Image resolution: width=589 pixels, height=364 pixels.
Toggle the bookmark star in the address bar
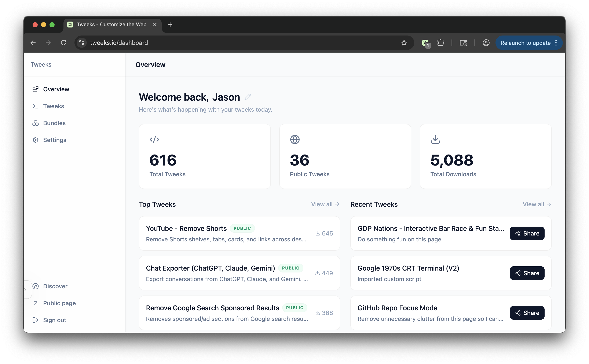(x=404, y=43)
